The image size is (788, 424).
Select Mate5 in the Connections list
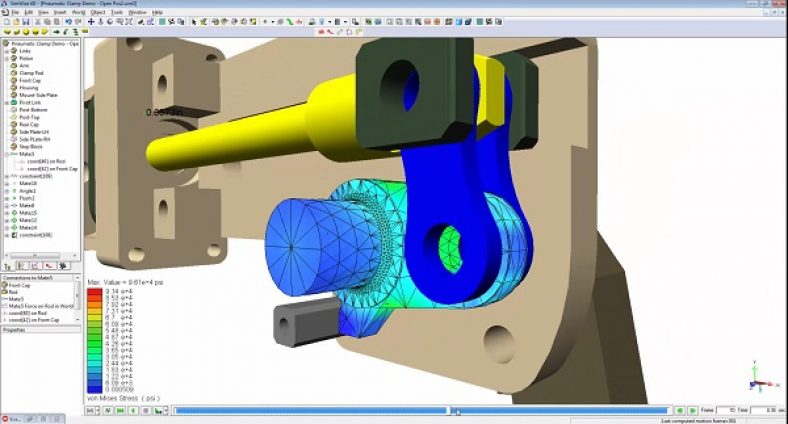point(16,299)
